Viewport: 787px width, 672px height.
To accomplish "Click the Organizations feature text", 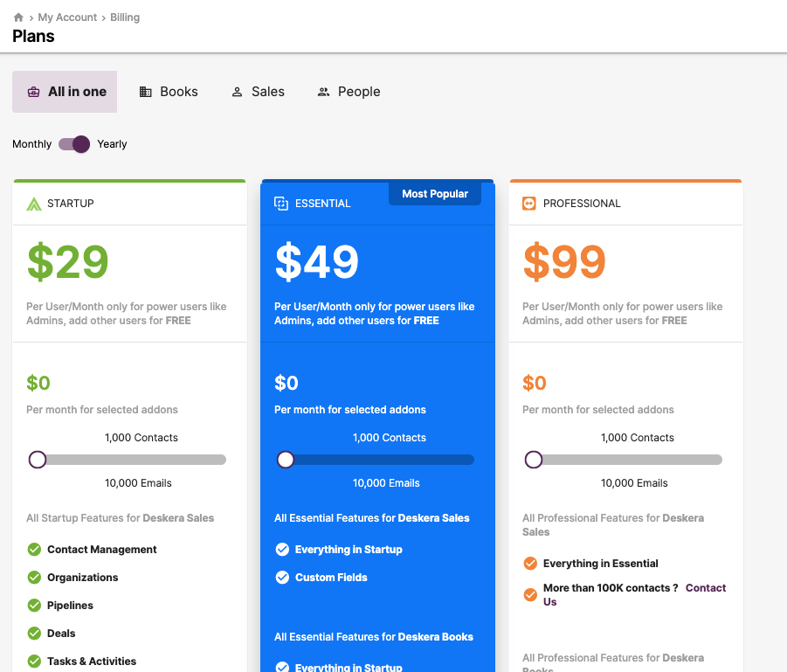I will [x=83, y=578].
